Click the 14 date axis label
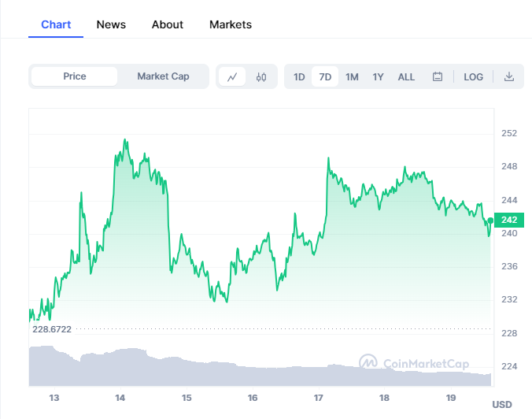The image size is (532, 419). coord(120,398)
